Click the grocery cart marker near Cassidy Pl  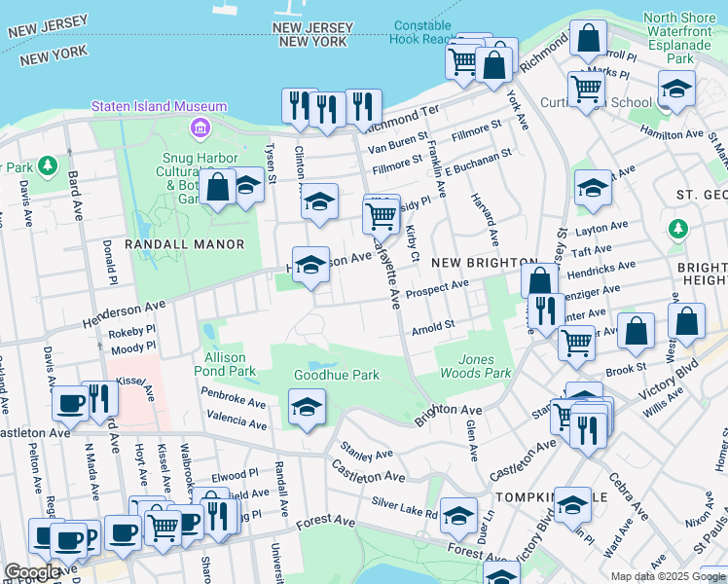tap(382, 217)
